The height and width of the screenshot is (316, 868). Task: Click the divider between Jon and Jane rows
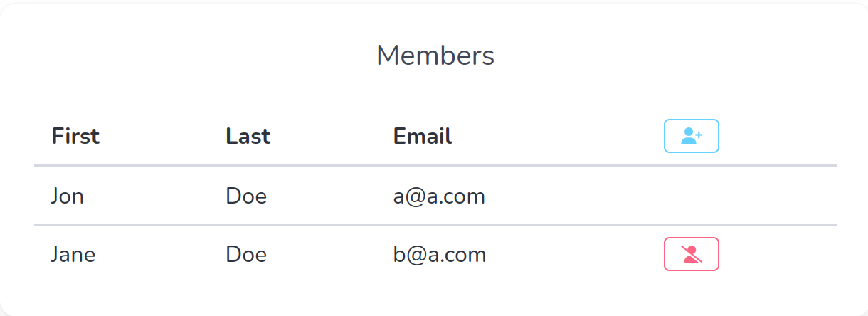click(435, 225)
